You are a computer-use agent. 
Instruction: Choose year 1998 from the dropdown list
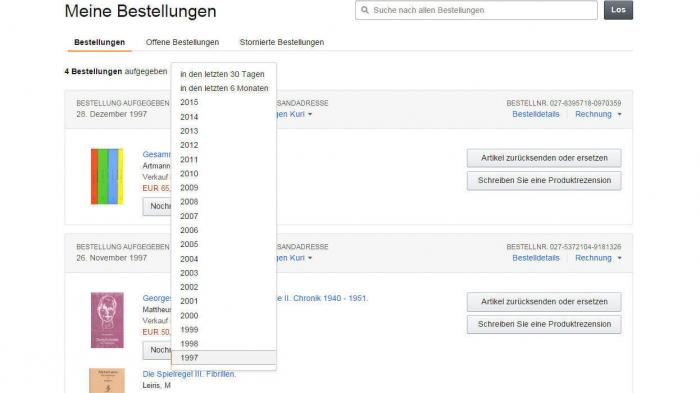coord(224,344)
